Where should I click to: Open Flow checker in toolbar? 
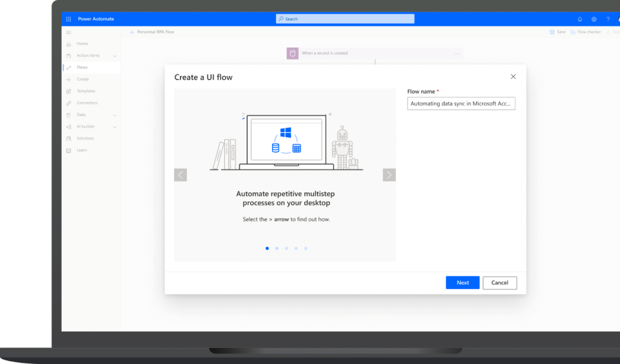click(x=586, y=32)
